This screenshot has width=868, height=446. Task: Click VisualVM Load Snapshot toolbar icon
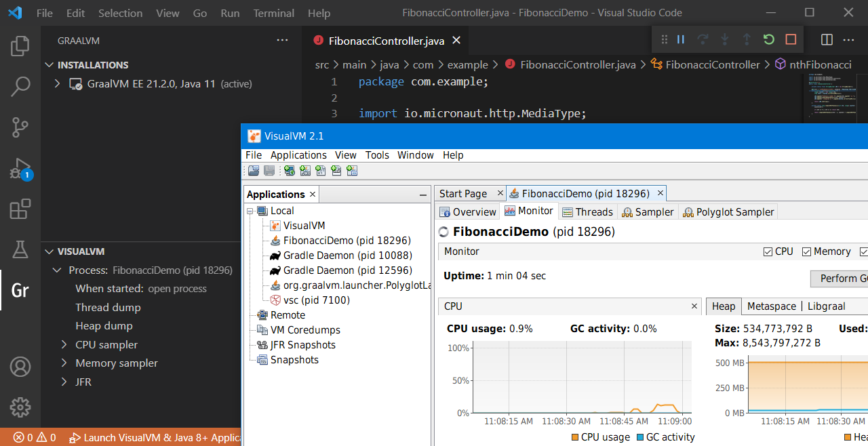(253, 171)
